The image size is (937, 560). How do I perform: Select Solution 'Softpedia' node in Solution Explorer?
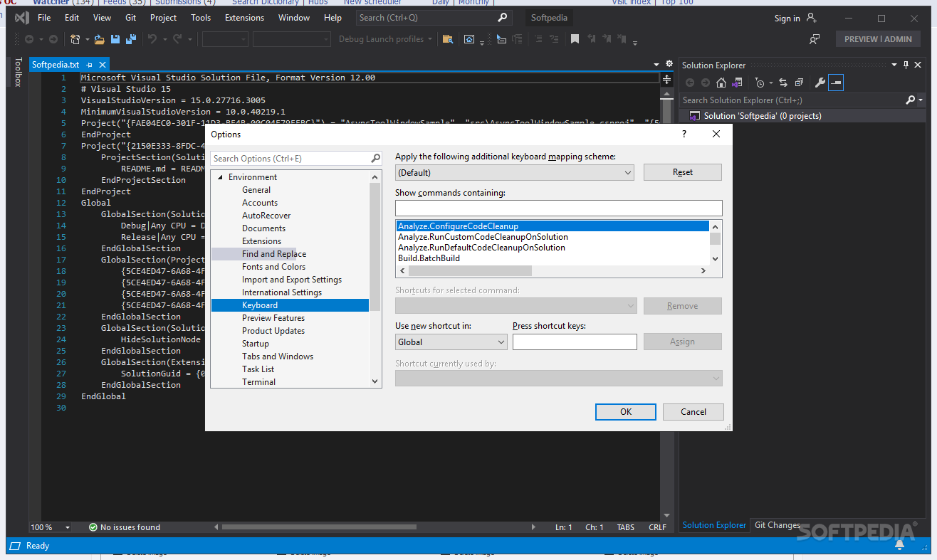[x=763, y=116]
